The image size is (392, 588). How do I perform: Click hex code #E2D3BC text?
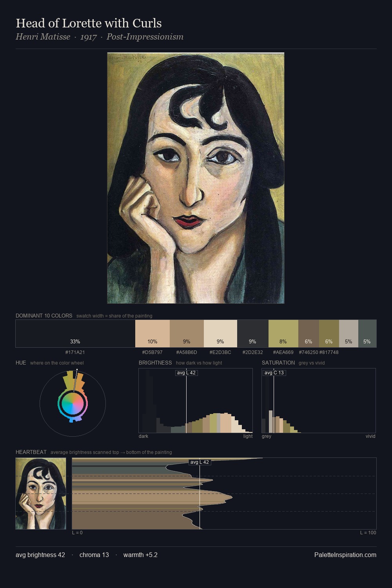[220, 352]
